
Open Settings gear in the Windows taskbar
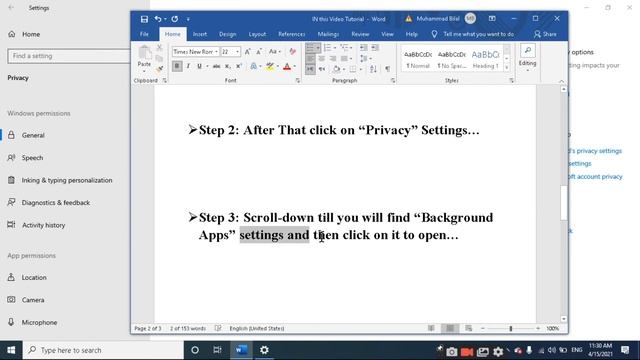click(264, 350)
